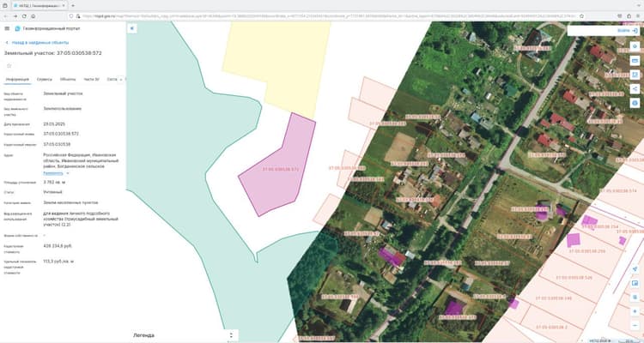This screenshot has width=644, height=343.
Task: Click the share icon in the right map toolbar
Action: pos(635,88)
